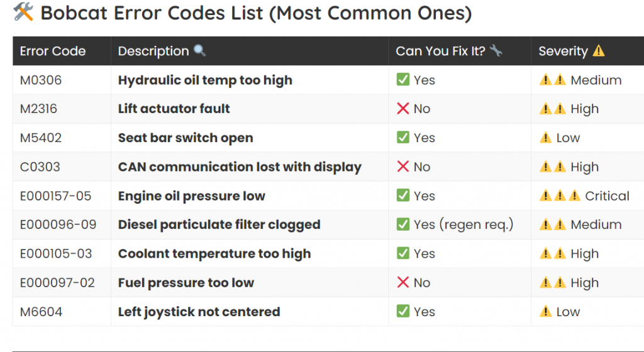This screenshot has width=644, height=352.
Task: Click the Severity column header
Action: pos(563,52)
